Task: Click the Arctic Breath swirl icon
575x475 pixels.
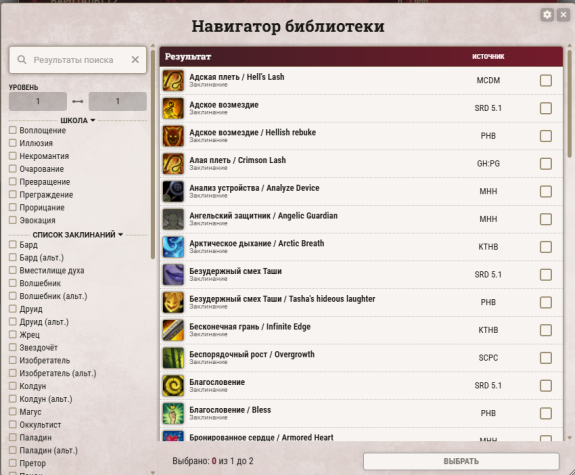Action: [173, 247]
